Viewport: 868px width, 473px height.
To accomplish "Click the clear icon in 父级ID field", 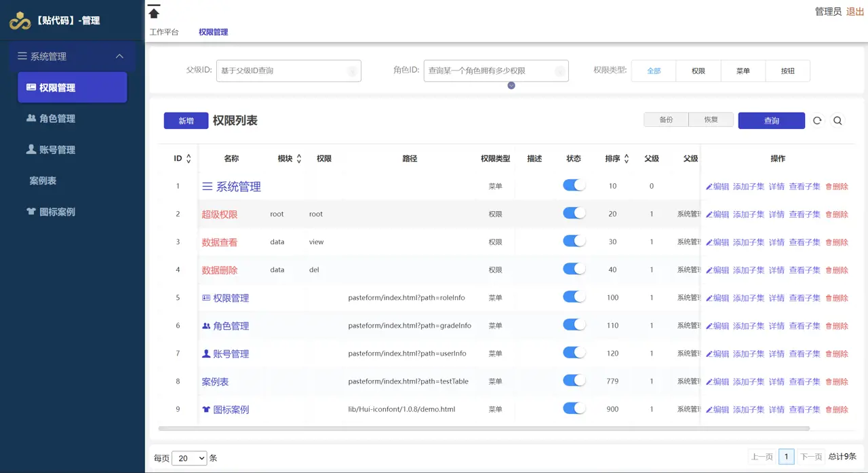I will pos(352,71).
